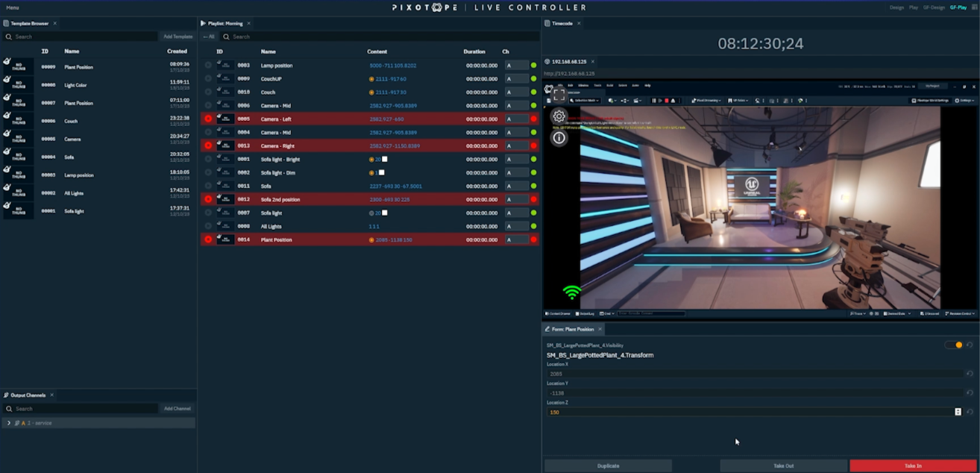This screenshot has width=980, height=473.
Task: Click the white color swatch in Sofa light - Bright
Action: coord(385,160)
